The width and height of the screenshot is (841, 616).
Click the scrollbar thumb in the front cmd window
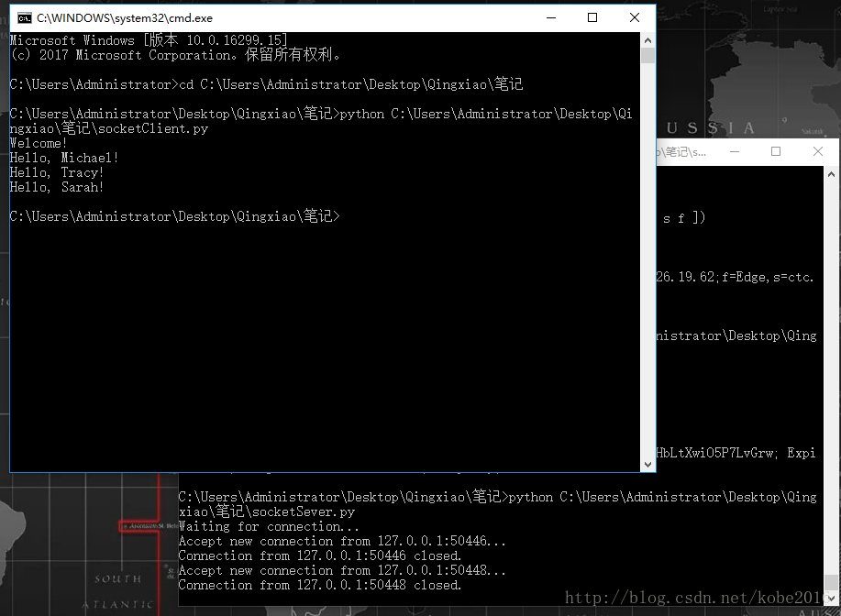tap(647, 55)
